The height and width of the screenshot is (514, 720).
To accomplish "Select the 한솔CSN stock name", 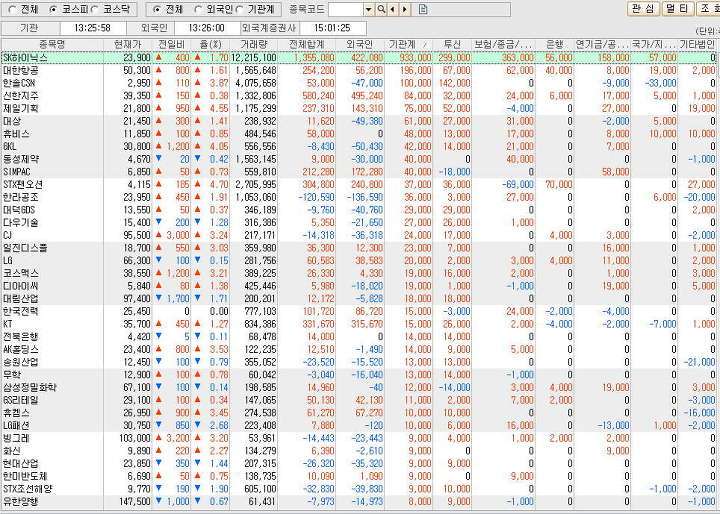I will tap(19, 83).
